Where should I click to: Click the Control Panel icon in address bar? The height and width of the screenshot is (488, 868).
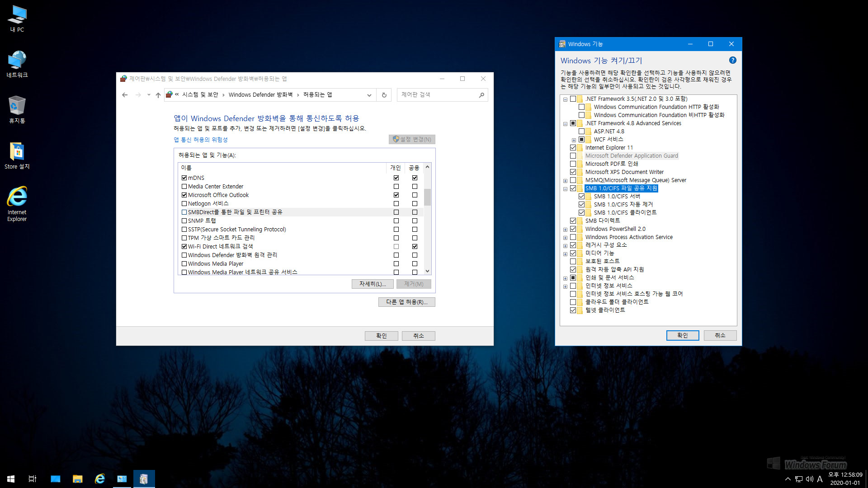[169, 94]
